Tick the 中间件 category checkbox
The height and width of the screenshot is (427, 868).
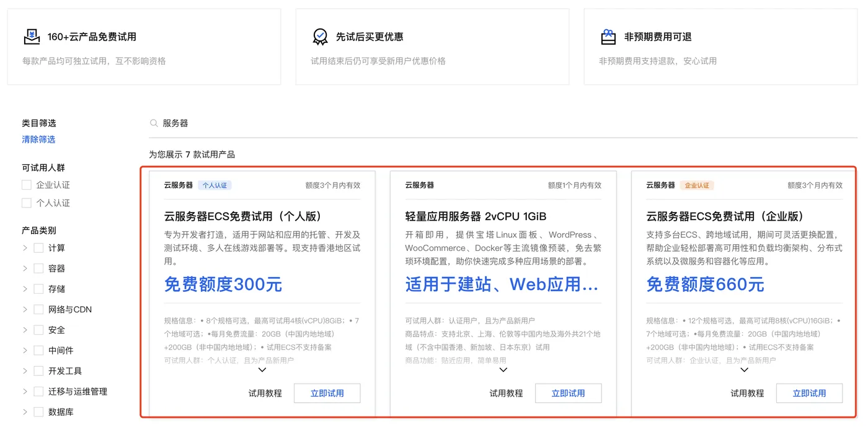pyautogui.click(x=38, y=350)
